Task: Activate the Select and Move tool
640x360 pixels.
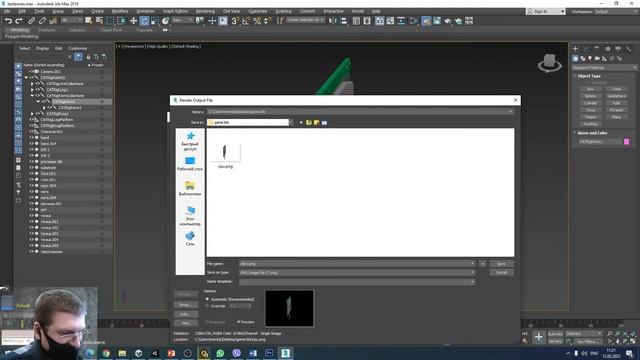Action: (133, 21)
